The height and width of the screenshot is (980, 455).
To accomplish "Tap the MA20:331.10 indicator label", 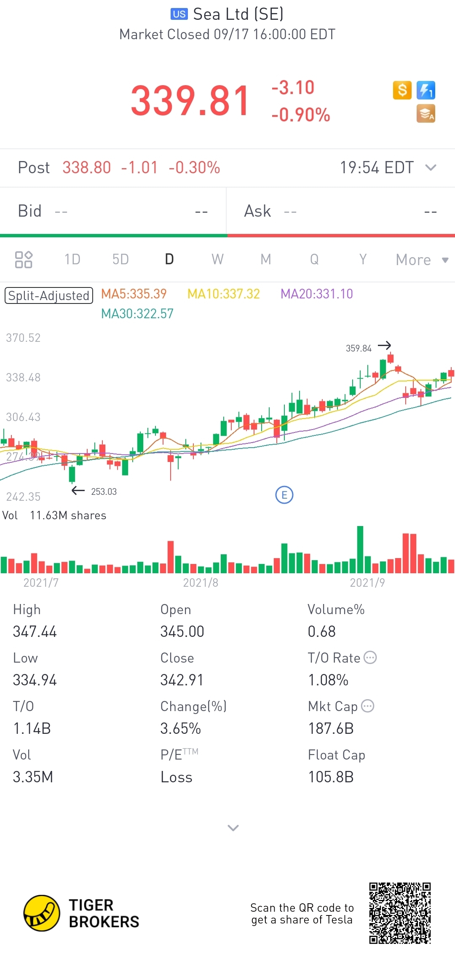I will pyautogui.click(x=317, y=294).
